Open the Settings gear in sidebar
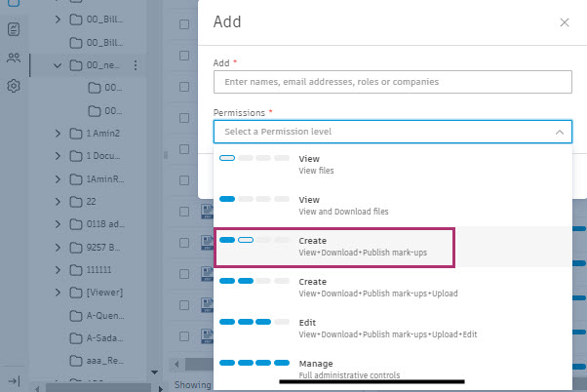 click(14, 86)
